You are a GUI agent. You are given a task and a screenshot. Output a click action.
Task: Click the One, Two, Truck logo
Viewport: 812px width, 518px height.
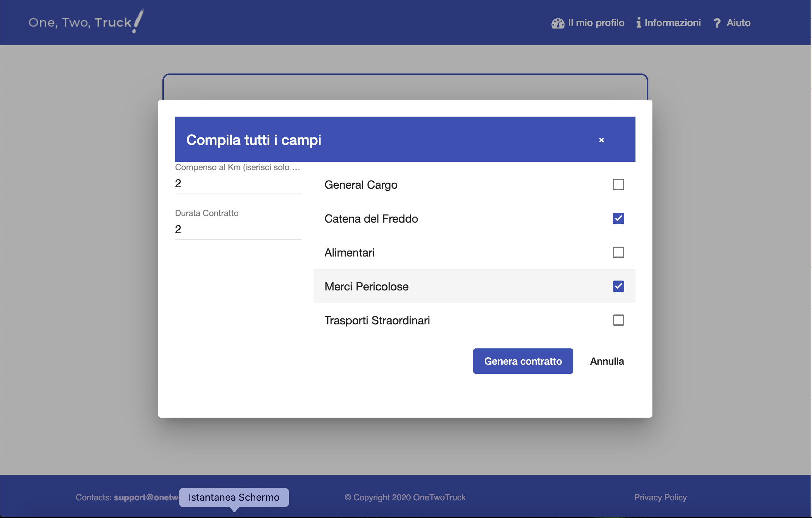(x=86, y=22)
